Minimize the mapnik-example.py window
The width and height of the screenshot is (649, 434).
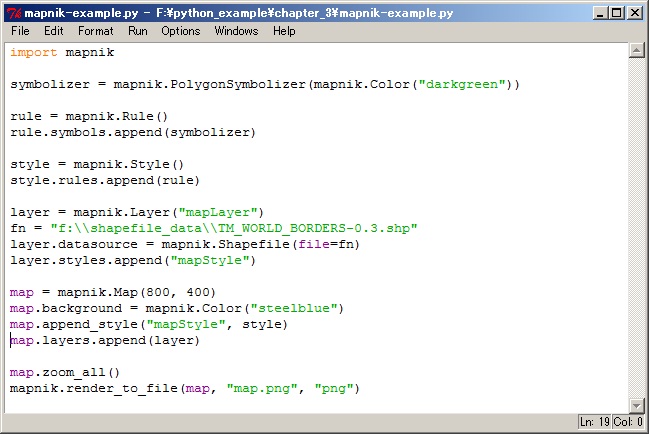pyautogui.click(x=598, y=12)
